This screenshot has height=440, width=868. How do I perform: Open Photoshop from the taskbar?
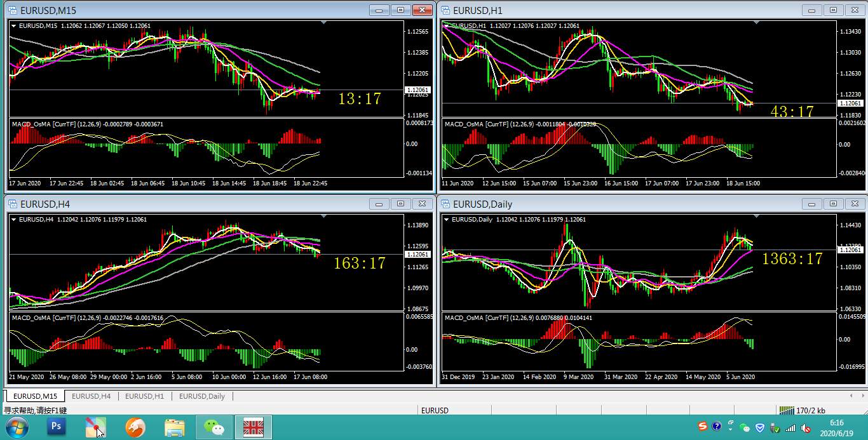pos(57,427)
